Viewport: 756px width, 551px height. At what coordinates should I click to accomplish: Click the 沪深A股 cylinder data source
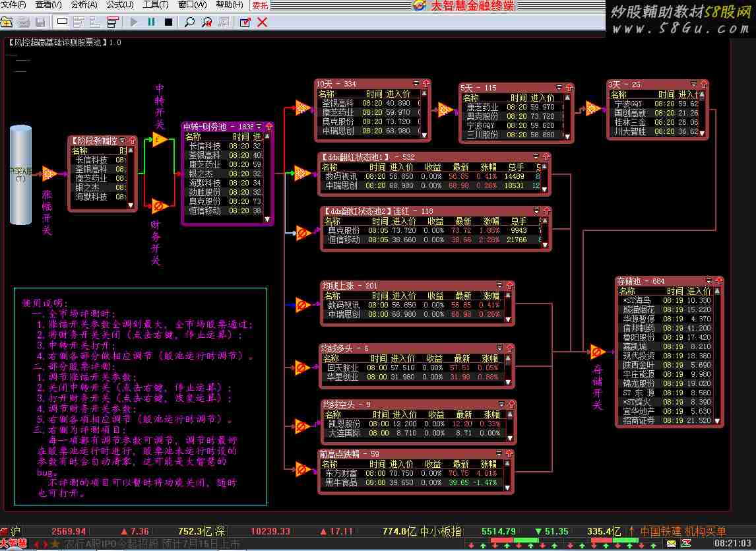tap(20, 175)
